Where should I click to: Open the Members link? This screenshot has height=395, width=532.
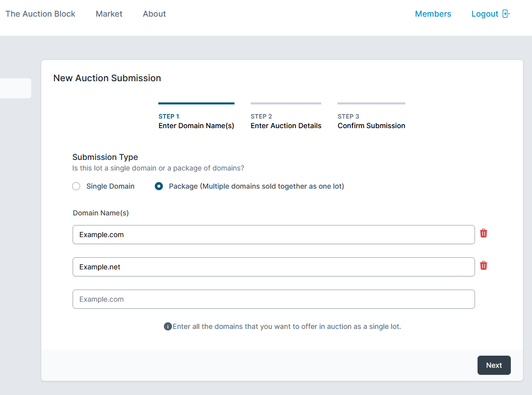(x=433, y=14)
